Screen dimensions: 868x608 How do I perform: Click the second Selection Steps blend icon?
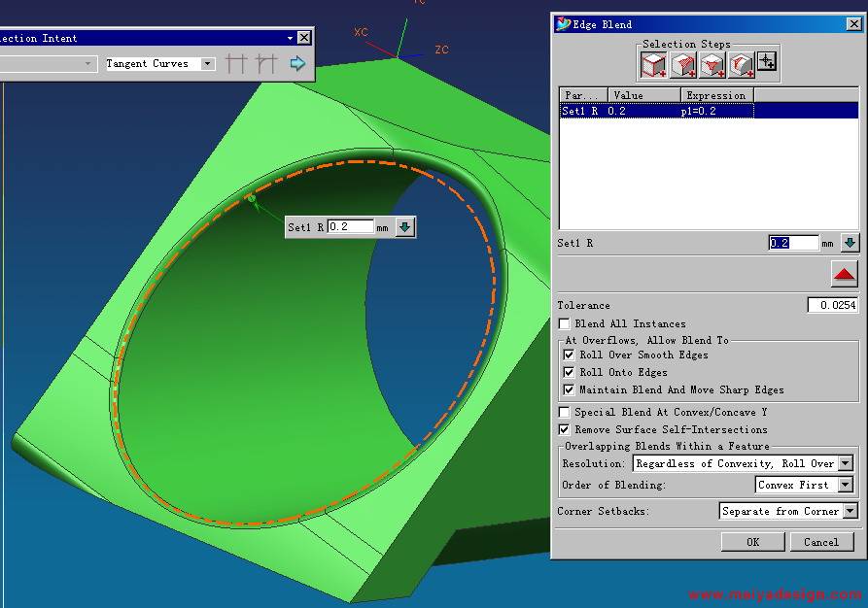683,65
